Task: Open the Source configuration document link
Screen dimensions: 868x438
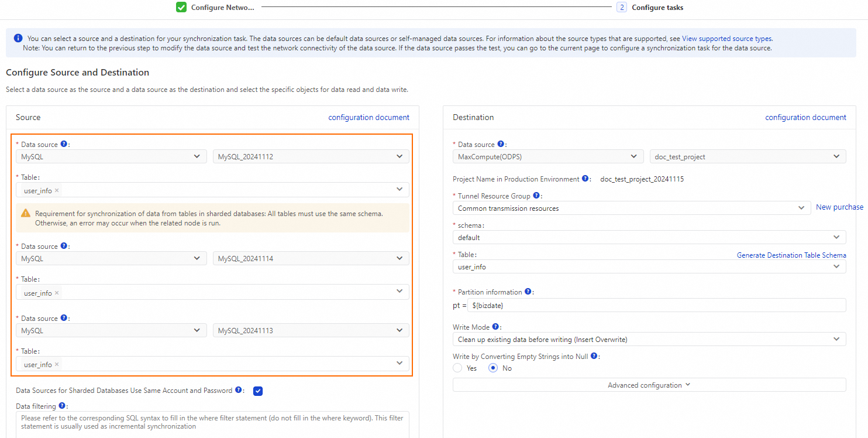Action: [368, 117]
